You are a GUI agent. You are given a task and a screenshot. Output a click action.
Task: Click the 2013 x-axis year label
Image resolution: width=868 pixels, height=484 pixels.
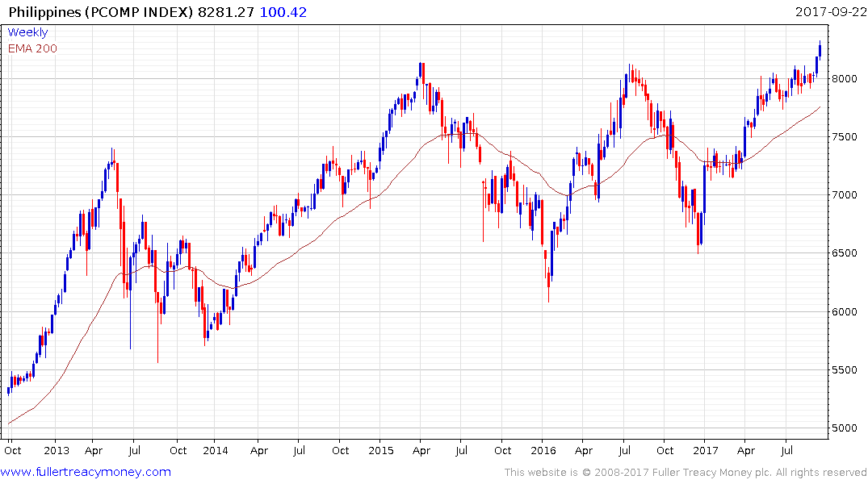pos(57,450)
